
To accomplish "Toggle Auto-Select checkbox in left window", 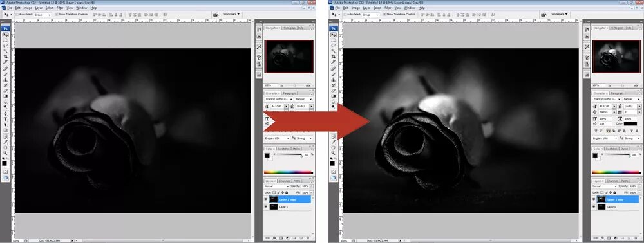I will [x=17, y=14].
